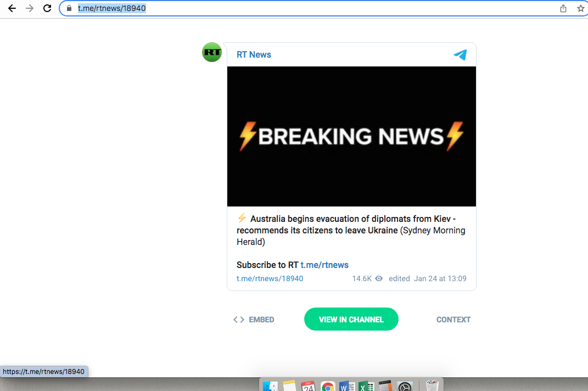Open Microsoft Word from the dock

(x=347, y=386)
